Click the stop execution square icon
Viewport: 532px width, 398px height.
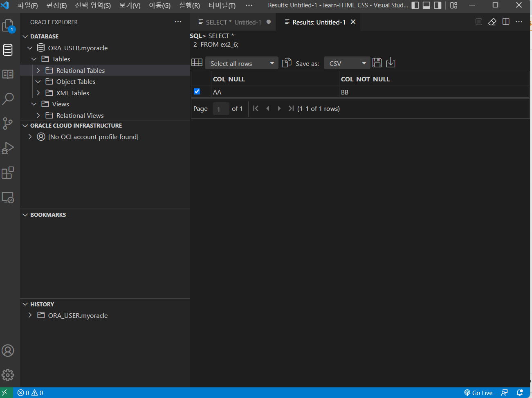479,22
